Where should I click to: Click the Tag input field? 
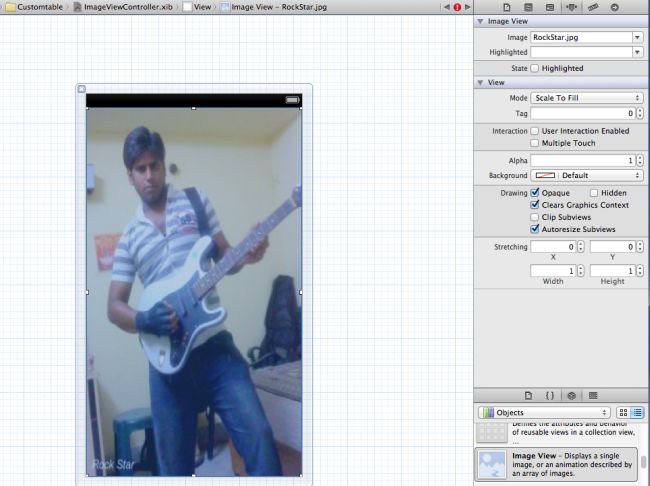pyautogui.click(x=583, y=113)
